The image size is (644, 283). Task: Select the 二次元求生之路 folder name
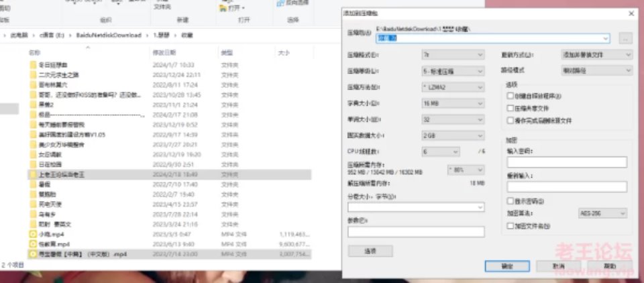59,74
